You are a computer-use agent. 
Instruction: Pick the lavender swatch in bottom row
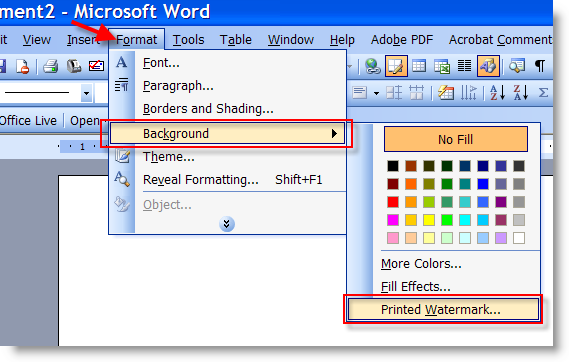click(501, 238)
